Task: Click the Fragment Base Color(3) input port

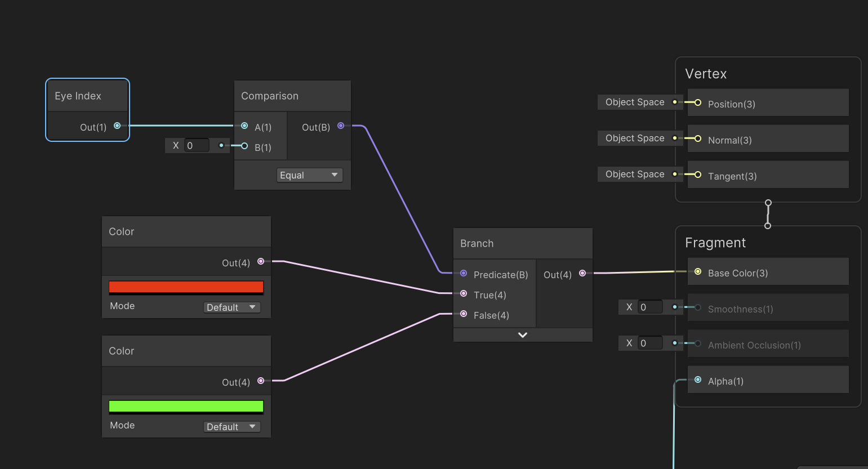Action: 698,272
